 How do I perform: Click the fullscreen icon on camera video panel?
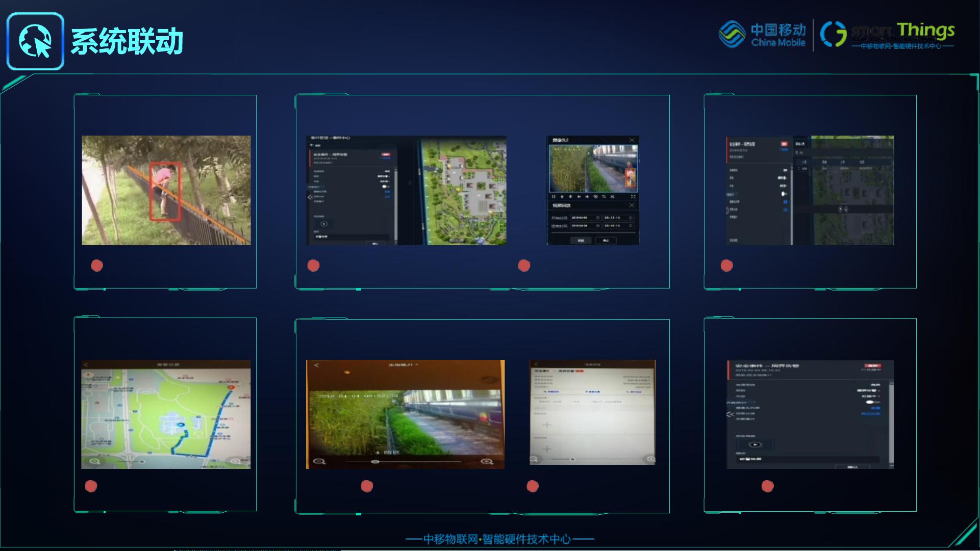(633, 196)
